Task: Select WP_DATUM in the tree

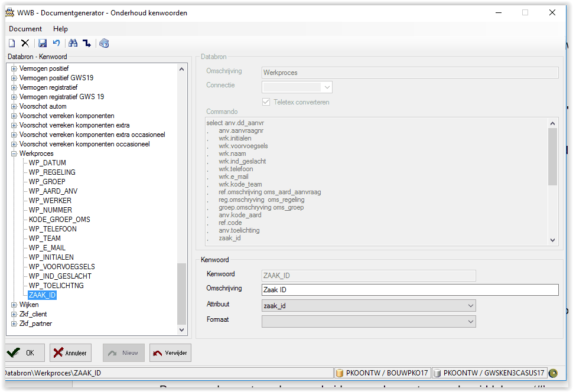Action: coord(47,163)
